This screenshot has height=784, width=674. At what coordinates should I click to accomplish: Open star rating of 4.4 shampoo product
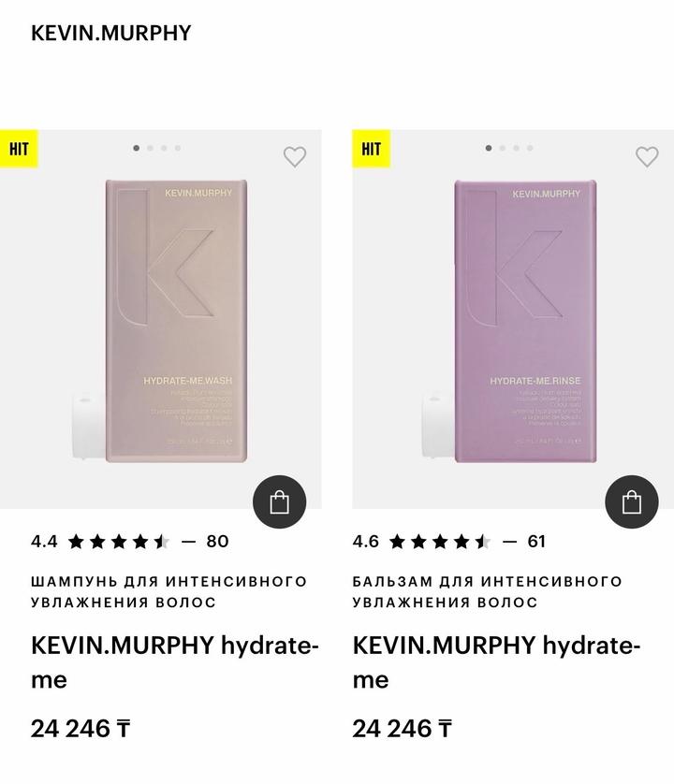(119, 542)
